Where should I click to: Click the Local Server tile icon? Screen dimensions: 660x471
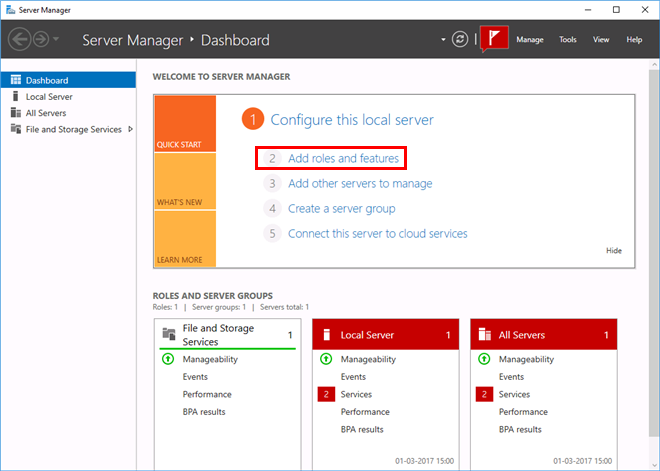(x=326, y=335)
